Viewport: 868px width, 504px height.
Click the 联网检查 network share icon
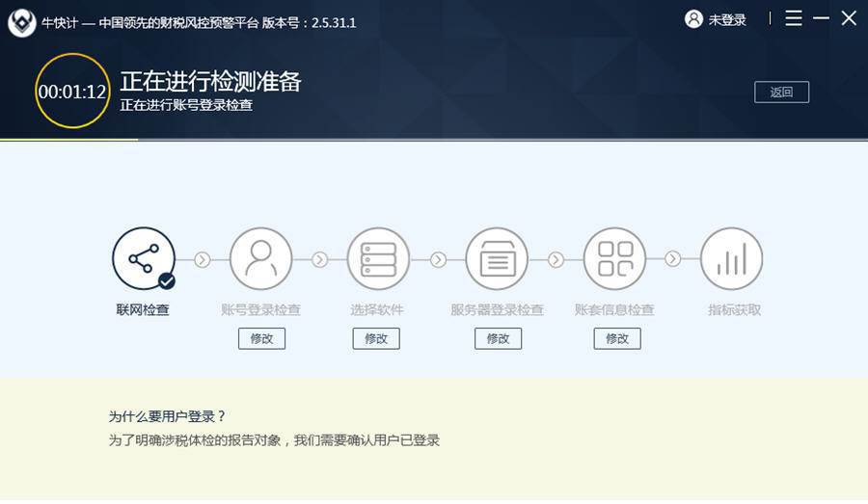tap(144, 258)
